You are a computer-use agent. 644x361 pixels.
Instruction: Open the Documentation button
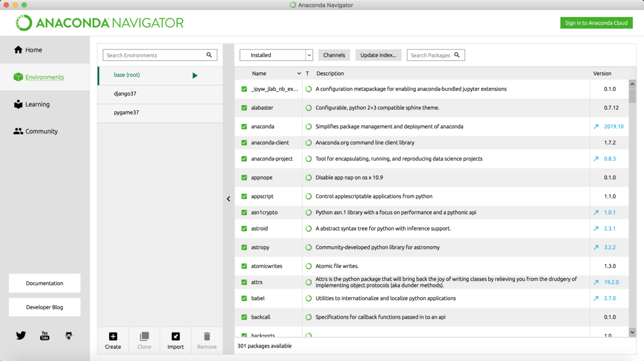pyautogui.click(x=45, y=283)
